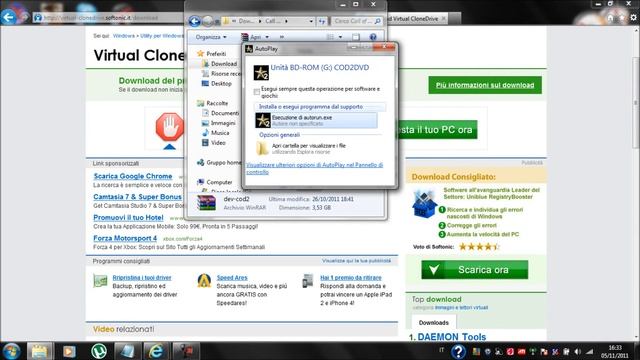Toggle Explorer preview pane icon
This screenshot has height=360, width=640.
pyautogui.click(x=356, y=37)
